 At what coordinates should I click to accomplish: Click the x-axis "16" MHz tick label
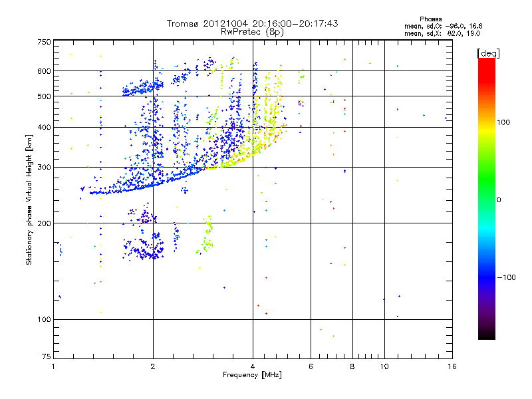click(452, 366)
